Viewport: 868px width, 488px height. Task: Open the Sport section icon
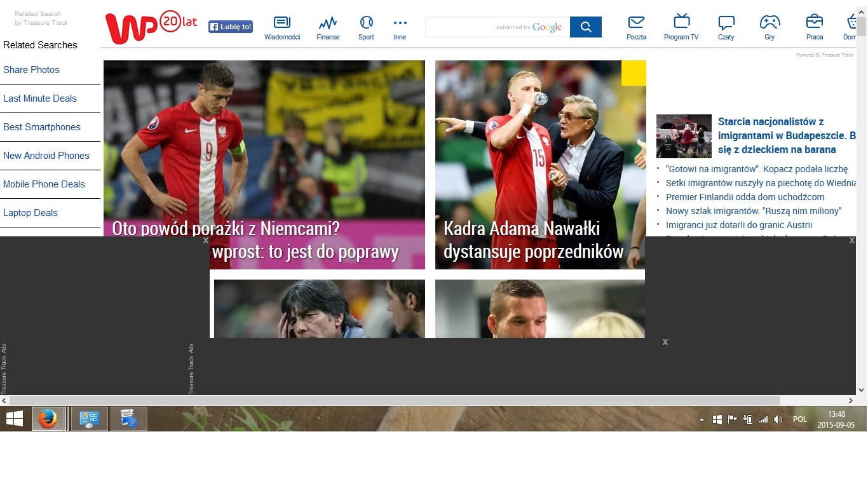pos(366,24)
